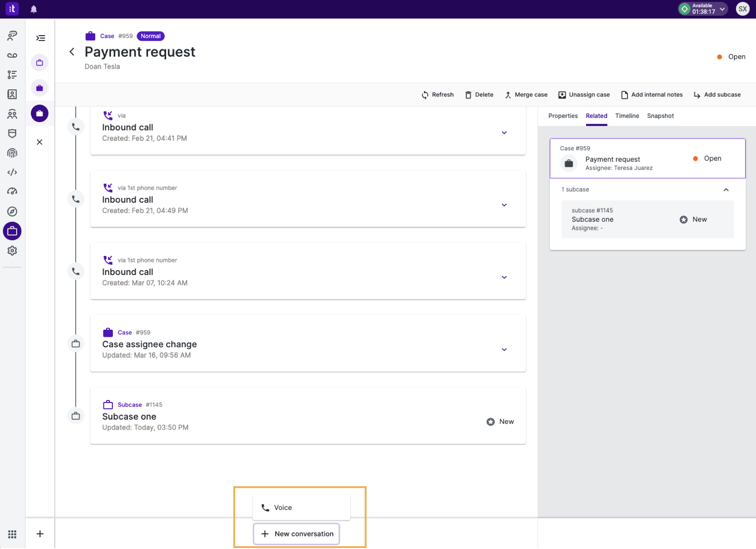Open the fingerprint icon in left sidebar
The image size is (756, 549).
coord(12,153)
